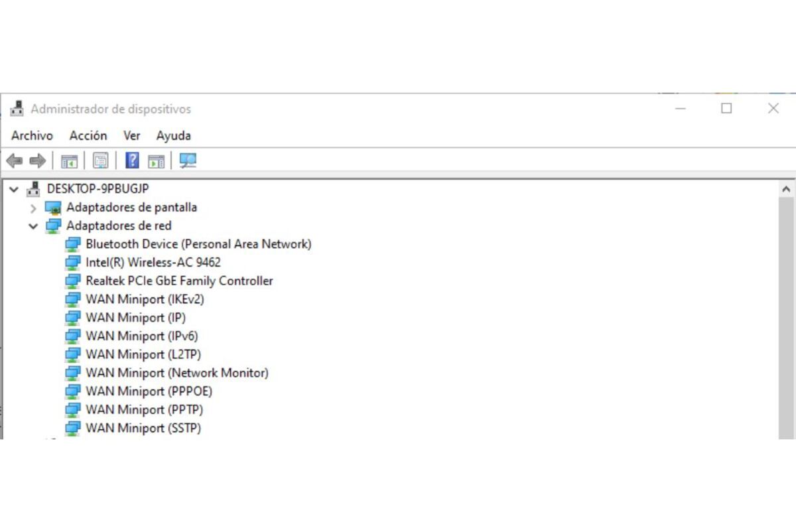The height and width of the screenshot is (532, 796).
Task: Show or hide the console tree icon
Action: point(69,161)
